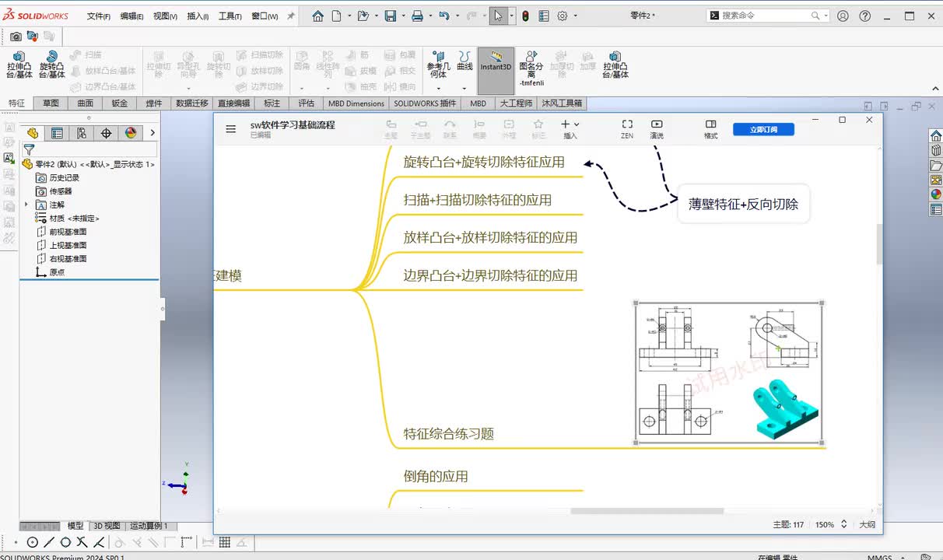The width and height of the screenshot is (943, 560).
Task: Click the screen capture camera icon
Action: click(16, 37)
